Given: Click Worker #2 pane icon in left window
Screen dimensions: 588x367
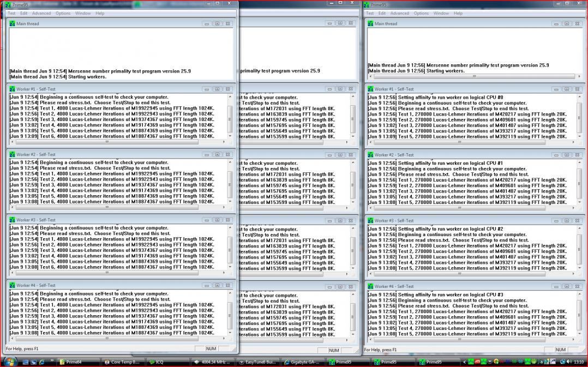Looking at the screenshot, I should click(x=13, y=154).
